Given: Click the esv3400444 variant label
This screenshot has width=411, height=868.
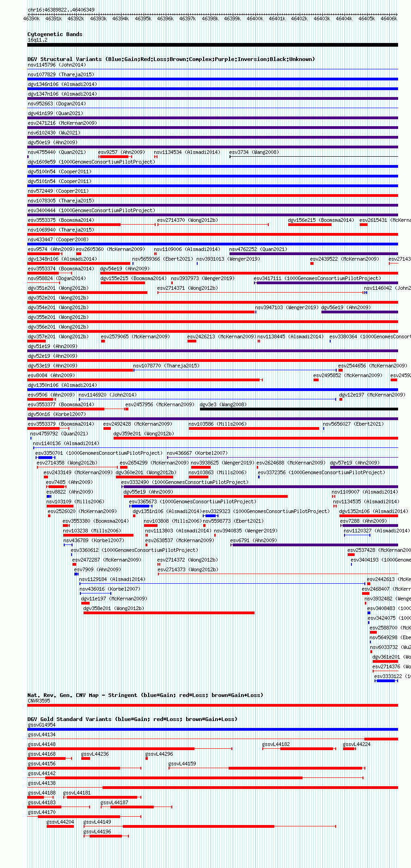Looking at the screenshot, I should coord(91,210).
